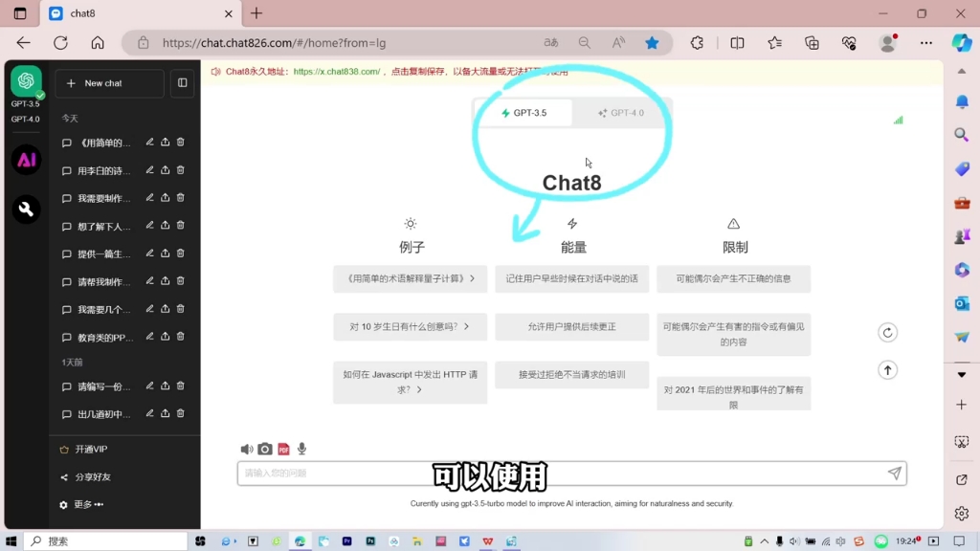The width and height of the screenshot is (980, 551).
Task: Toggle the favorites star icon
Action: tap(652, 43)
